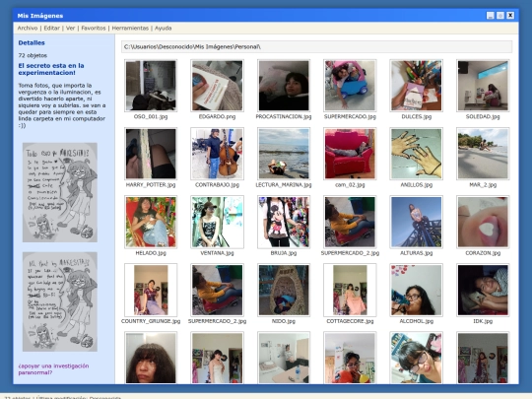Maximize the Mis Imágenes window
Screen dimensions: 532x399
[x=500, y=15]
